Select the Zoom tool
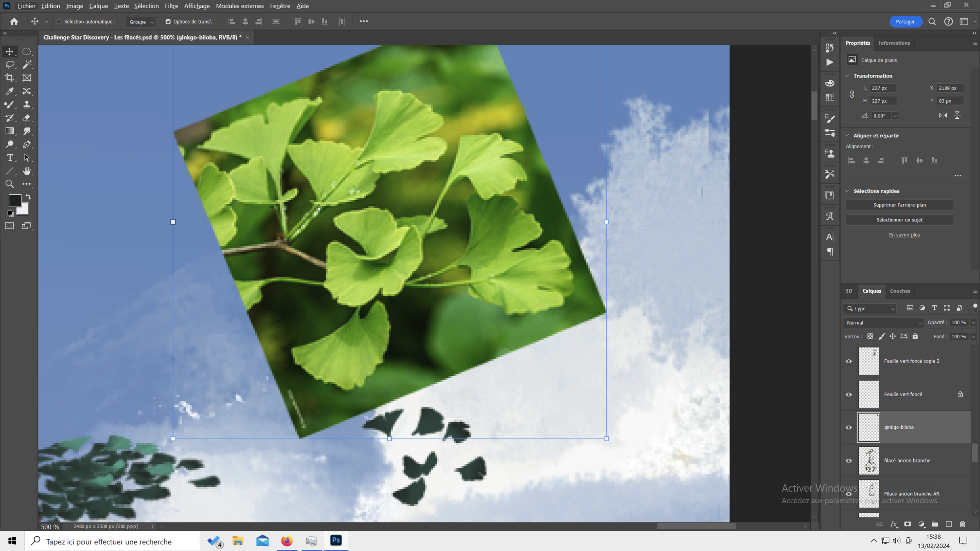 9,184
